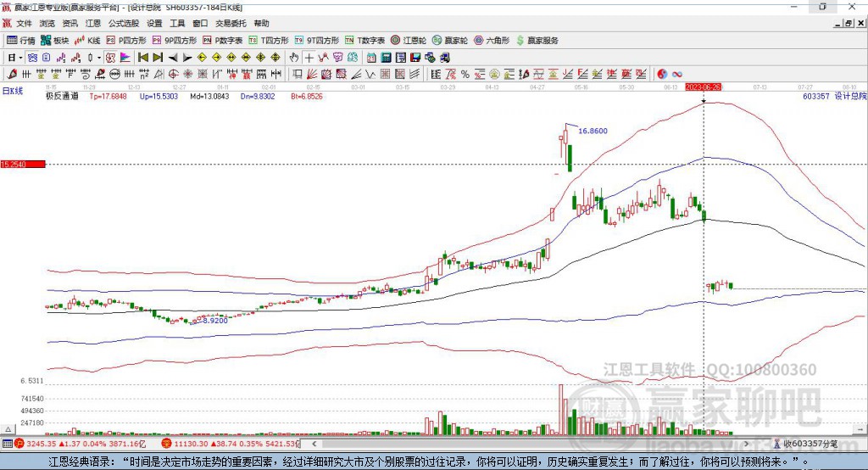
Task: Jump to first bar icon
Action: click(x=142, y=58)
